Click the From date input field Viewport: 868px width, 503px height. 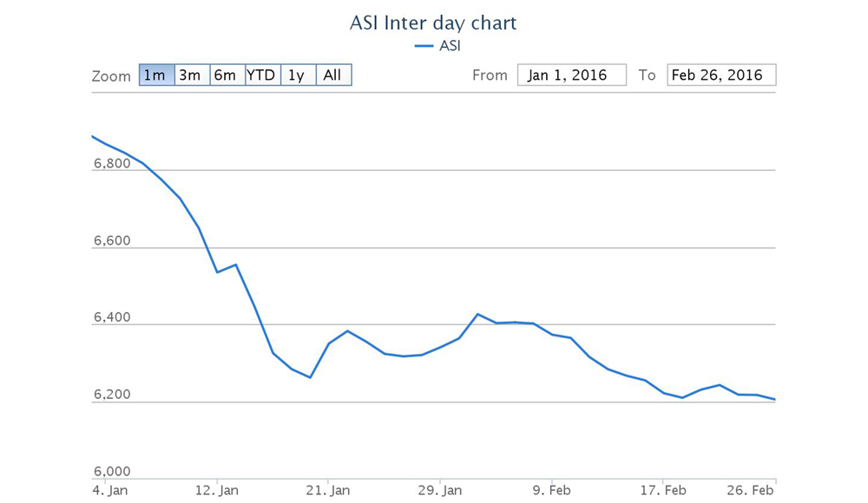pos(572,75)
